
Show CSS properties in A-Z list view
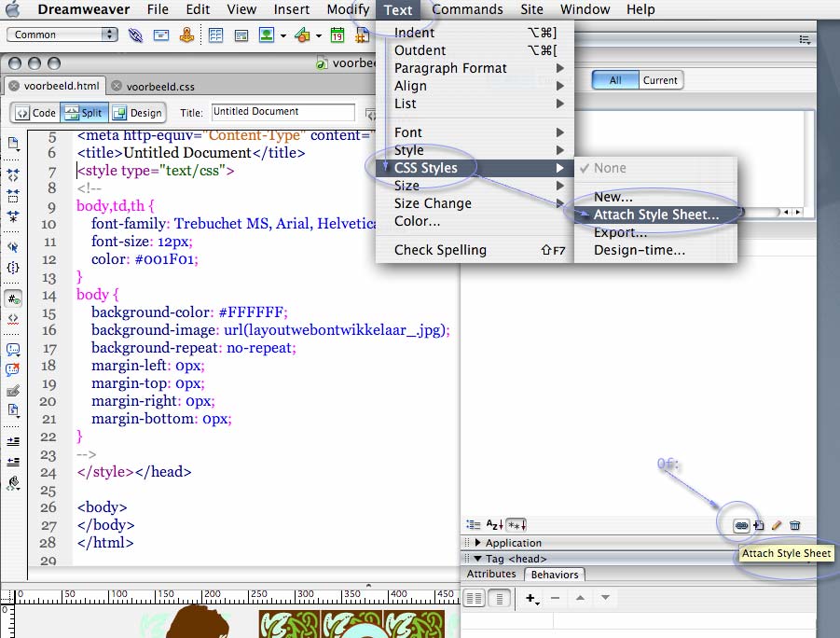coord(494,525)
